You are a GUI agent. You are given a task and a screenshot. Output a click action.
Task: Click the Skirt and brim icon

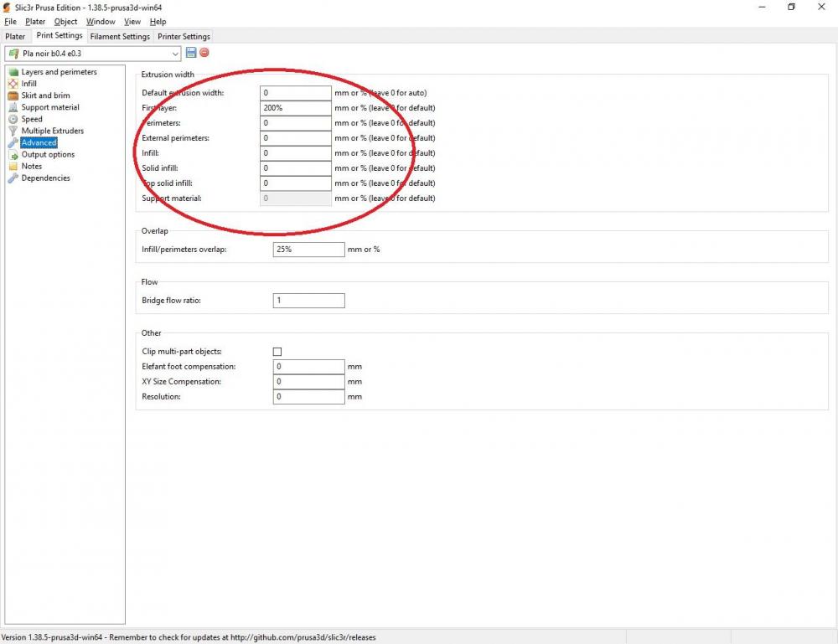pyautogui.click(x=13, y=95)
